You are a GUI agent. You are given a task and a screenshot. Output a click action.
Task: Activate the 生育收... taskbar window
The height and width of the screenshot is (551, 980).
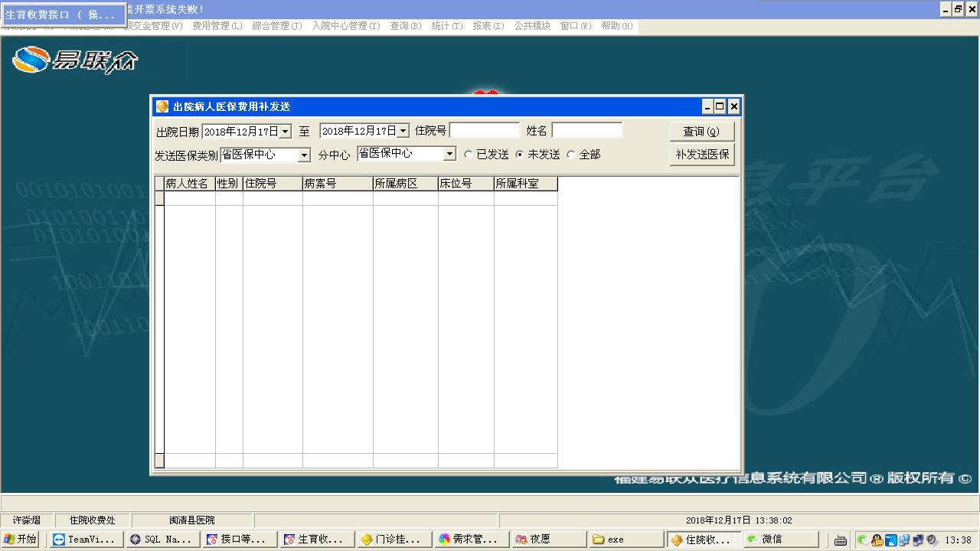pyautogui.click(x=316, y=540)
